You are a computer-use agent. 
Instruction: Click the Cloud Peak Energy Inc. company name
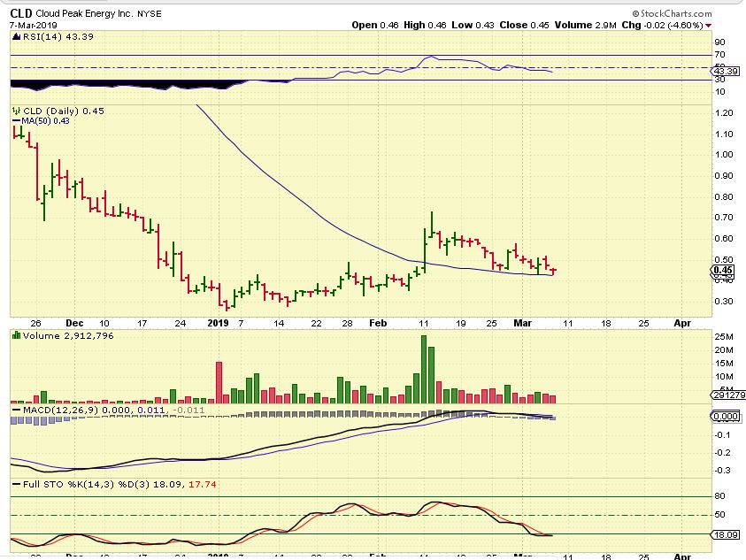[x=84, y=14]
